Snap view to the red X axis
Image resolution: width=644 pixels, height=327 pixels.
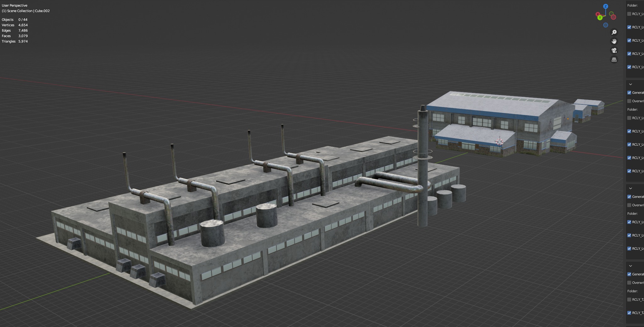pyautogui.click(x=597, y=14)
